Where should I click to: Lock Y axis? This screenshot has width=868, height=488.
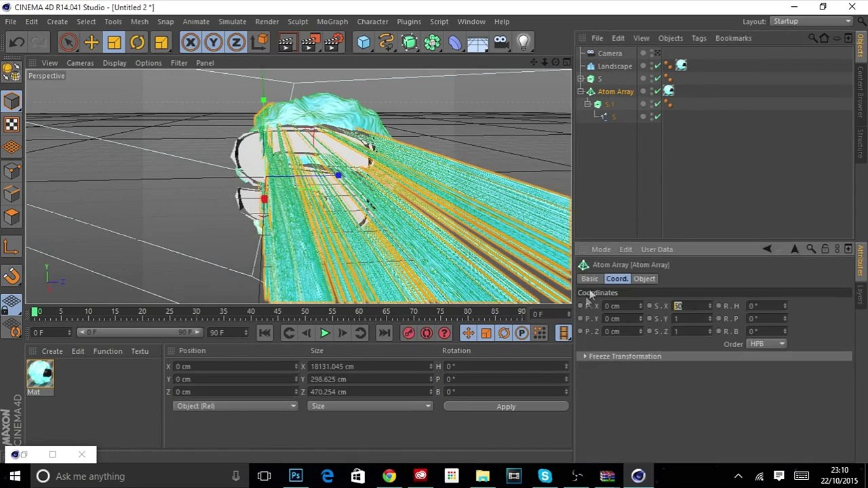tap(213, 43)
